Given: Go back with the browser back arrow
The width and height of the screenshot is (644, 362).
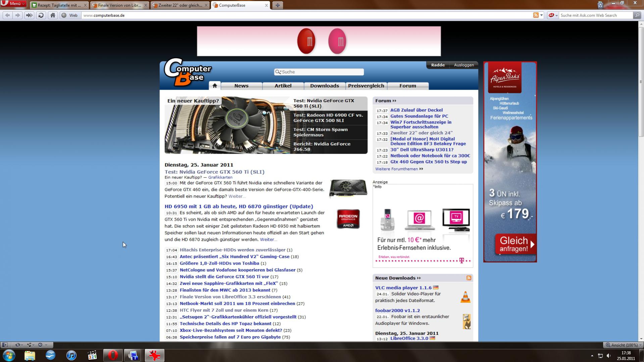Looking at the screenshot, I should 7,15.
